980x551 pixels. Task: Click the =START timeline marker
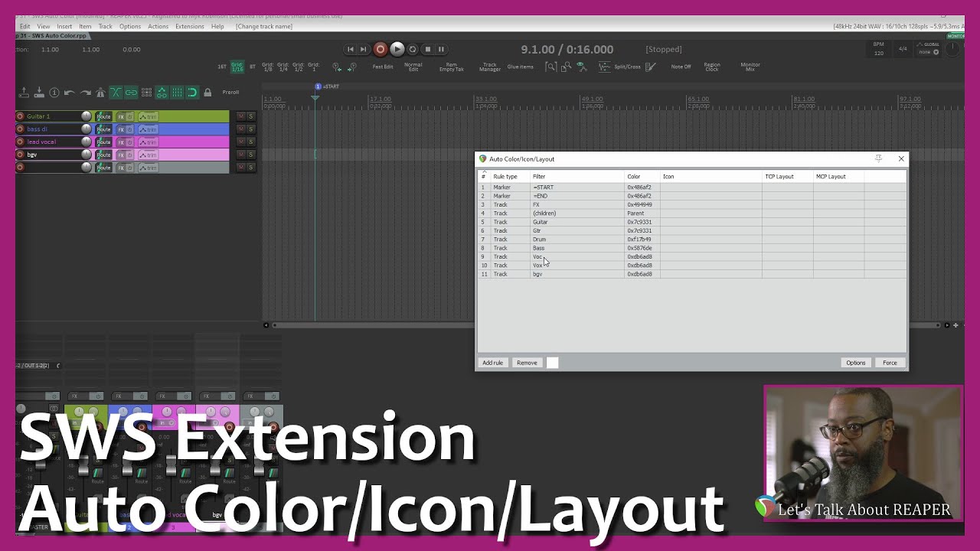click(x=328, y=86)
